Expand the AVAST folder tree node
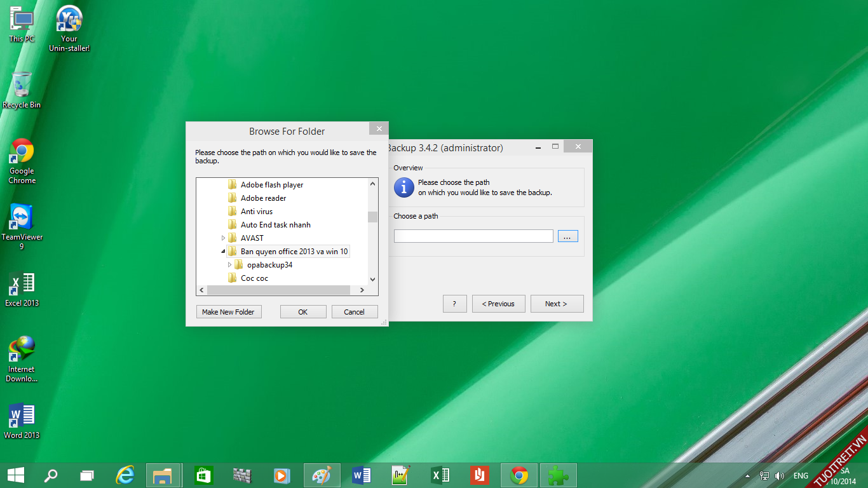This screenshot has height=488, width=868. click(223, 238)
